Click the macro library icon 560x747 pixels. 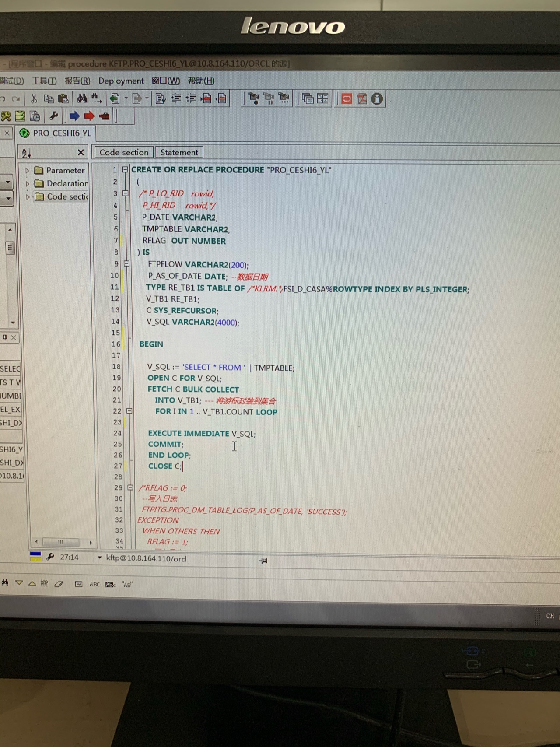(x=284, y=99)
